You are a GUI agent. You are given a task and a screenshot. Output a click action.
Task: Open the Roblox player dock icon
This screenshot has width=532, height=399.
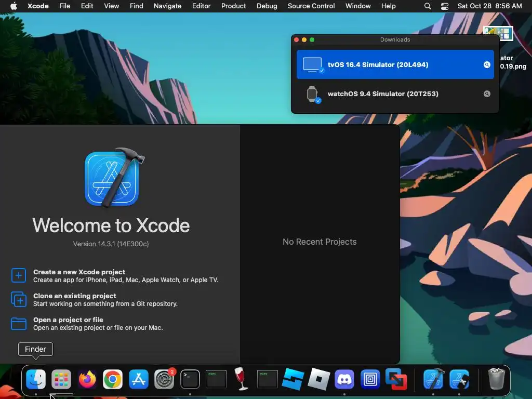pyautogui.click(x=318, y=379)
